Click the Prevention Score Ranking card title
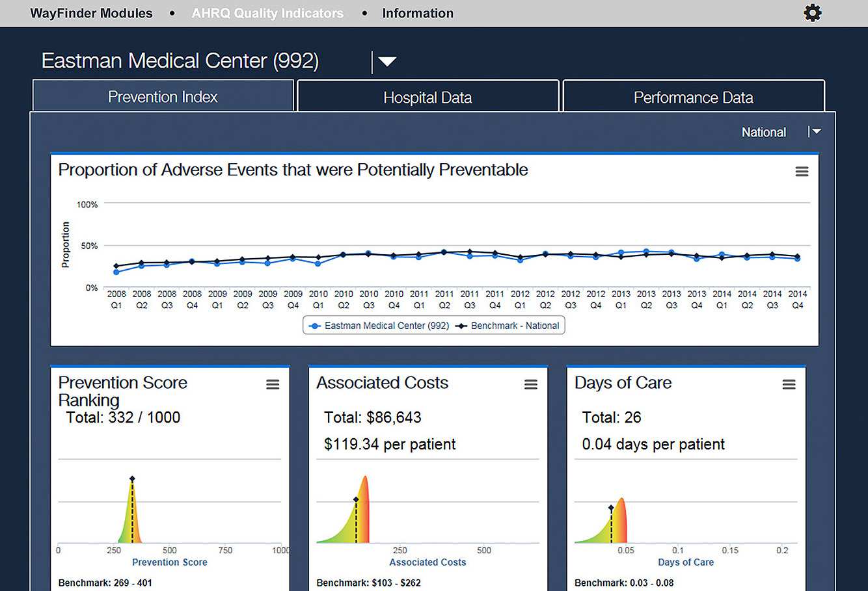The image size is (868, 591). tap(122, 391)
